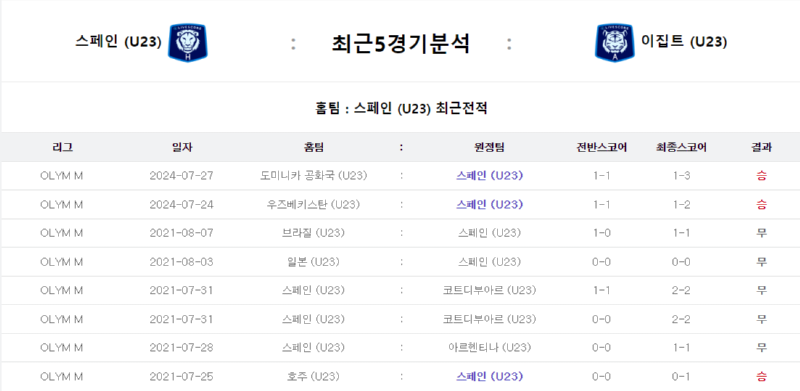Image resolution: width=800 pixels, height=391 pixels.
Task: Select halftime score 1-1 in Uzbekistan row
Action: coord(602,205)
